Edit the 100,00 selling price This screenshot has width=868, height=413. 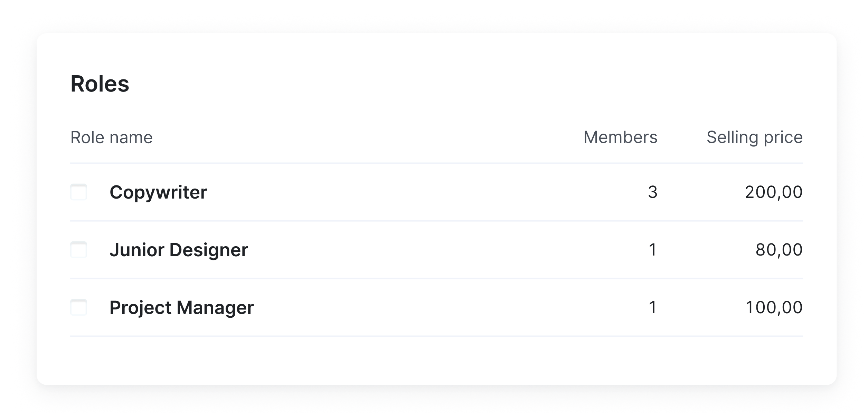click(774, 307)
